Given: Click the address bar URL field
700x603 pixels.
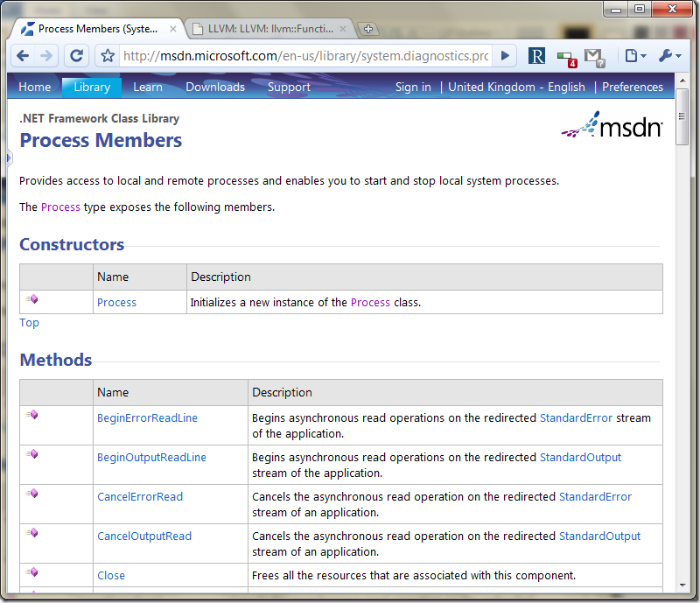Looking at the screenshot, I should click(x=305, y=56).
